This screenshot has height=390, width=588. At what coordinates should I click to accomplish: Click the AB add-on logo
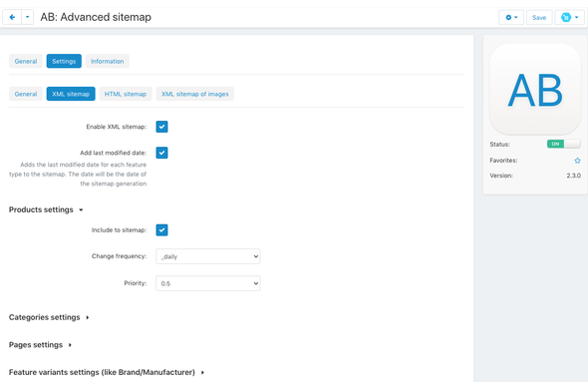click(x=535, y=90)
